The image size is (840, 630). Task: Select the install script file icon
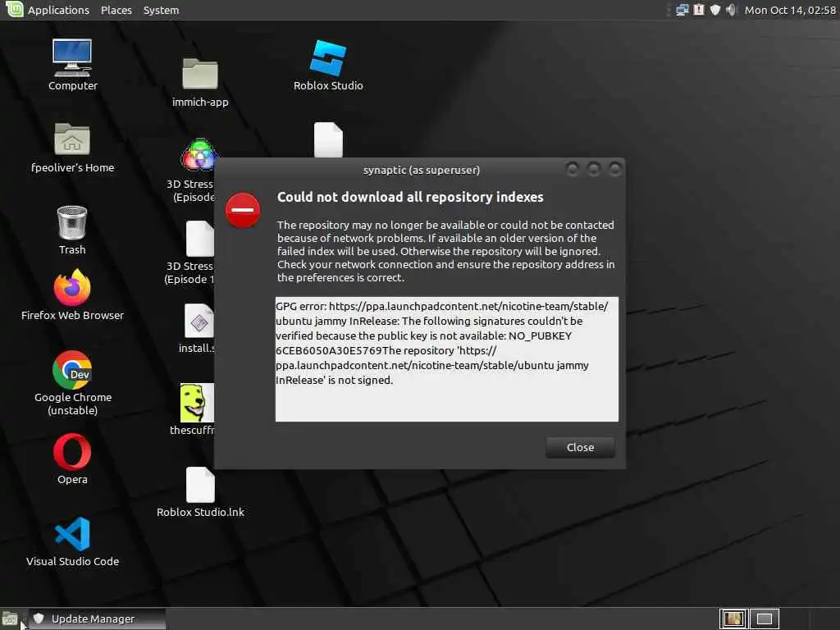[x=199, y=321]
